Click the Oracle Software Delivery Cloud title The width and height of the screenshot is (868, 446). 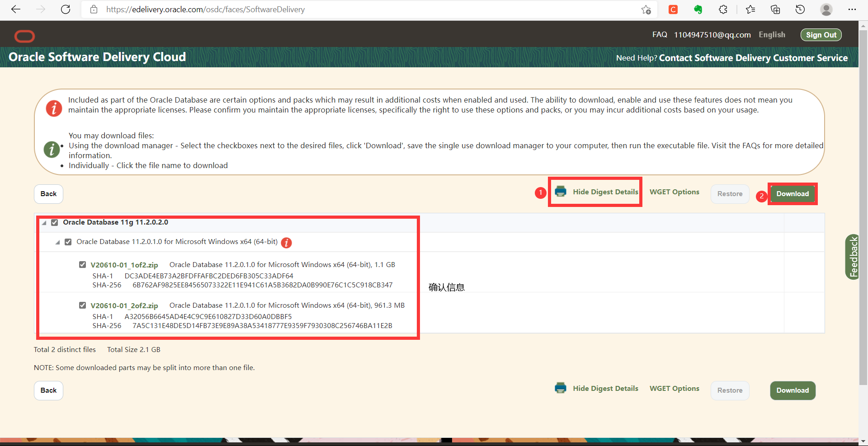(x=97, y=57)
